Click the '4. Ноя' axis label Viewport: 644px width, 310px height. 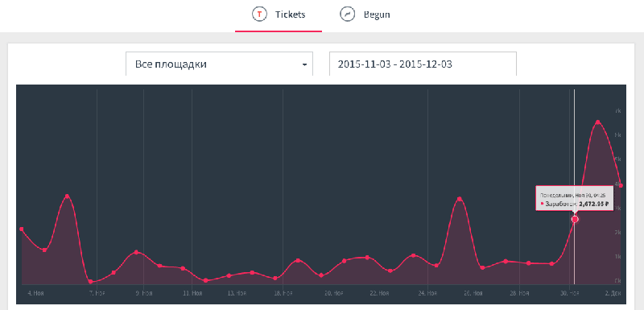pyautogui.click(x=35, y=293)
